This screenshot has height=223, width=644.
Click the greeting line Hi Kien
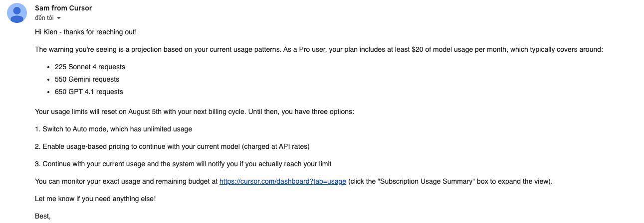tap(86, 32)
